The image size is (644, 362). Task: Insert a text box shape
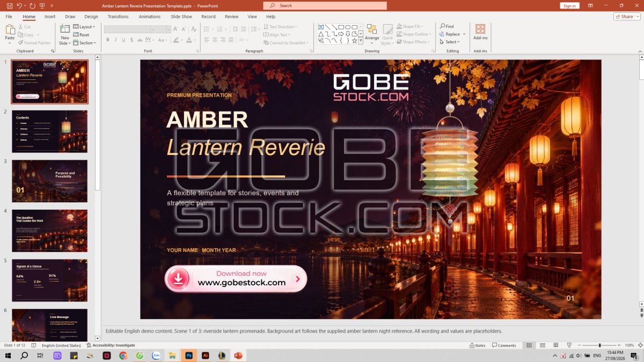pyautogui.click(x=321, y=27)
